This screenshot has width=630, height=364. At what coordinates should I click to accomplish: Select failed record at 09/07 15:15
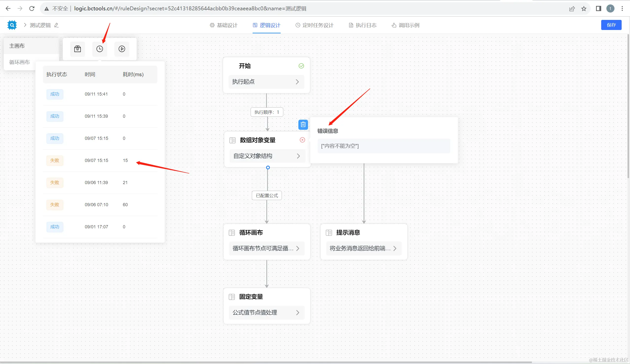pyautogui.click(x=97, y=160)
